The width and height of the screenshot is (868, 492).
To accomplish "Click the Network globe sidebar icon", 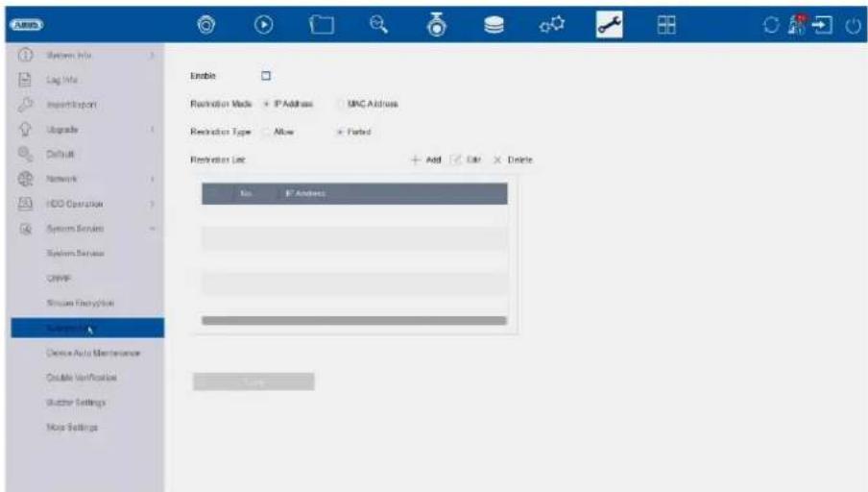I will [26, 179].
